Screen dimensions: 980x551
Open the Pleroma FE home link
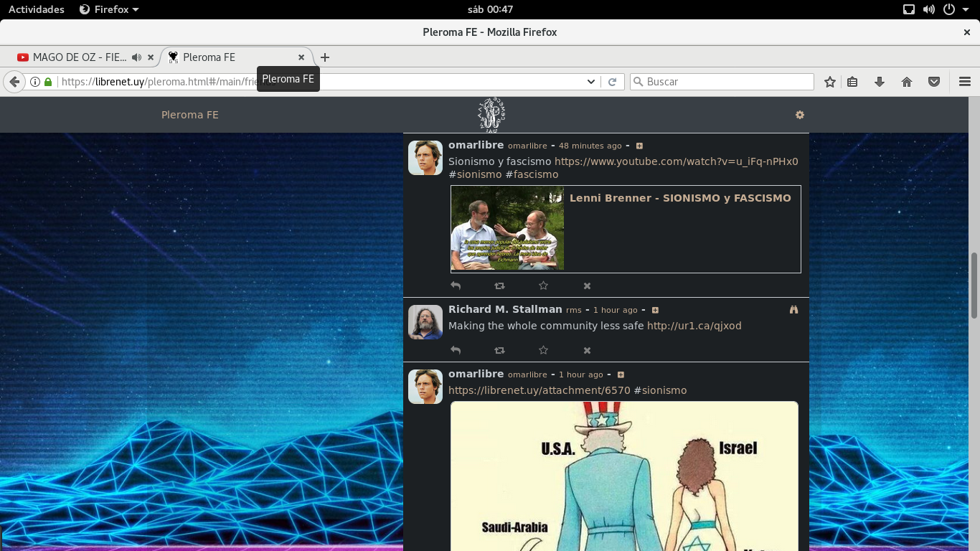click(190, 115)
